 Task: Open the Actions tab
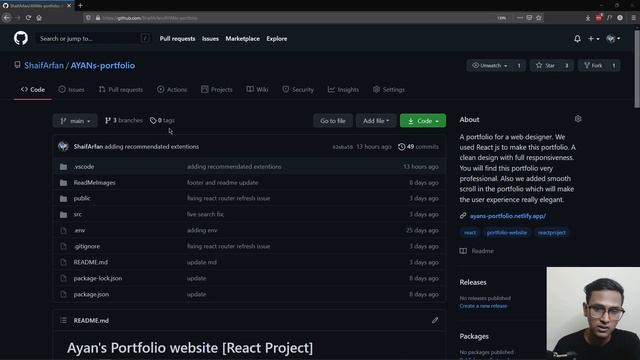[172, 89]
